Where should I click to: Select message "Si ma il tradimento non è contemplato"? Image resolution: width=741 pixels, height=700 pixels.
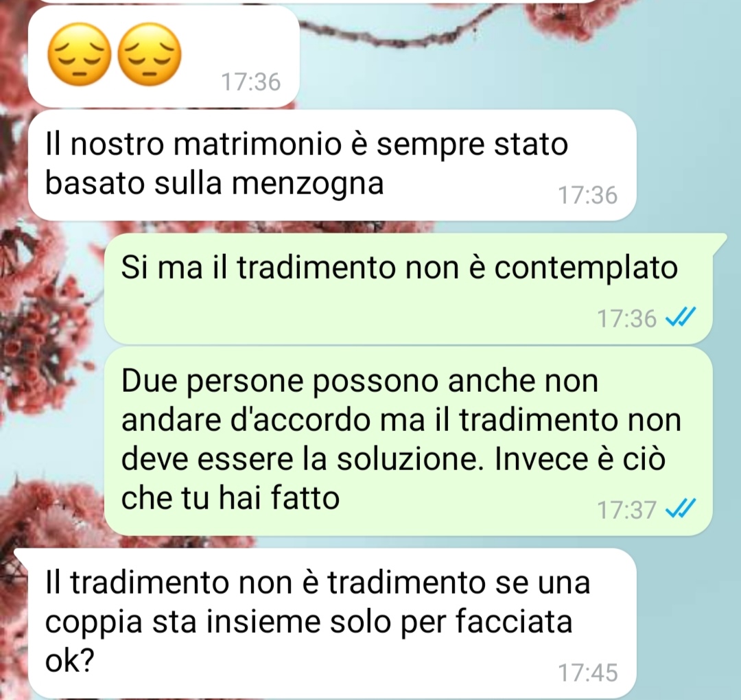pos(408,288)
